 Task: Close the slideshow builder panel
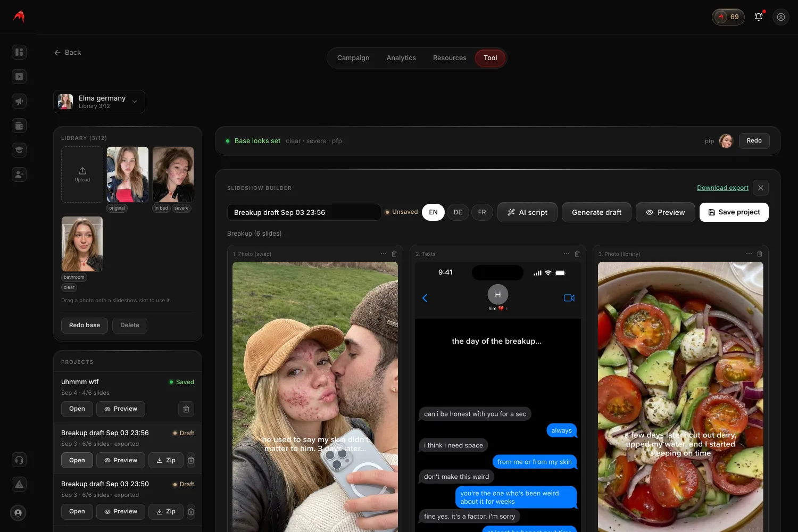pyautogui.click(x=761, y=188)
